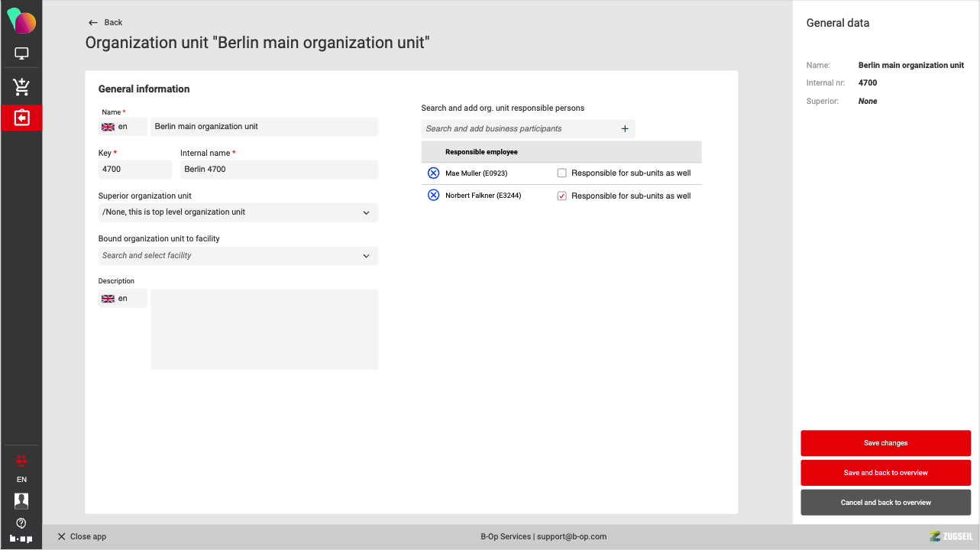
Task: Open the monitor icon in sidebar
Action: click(x=21, y=53)
